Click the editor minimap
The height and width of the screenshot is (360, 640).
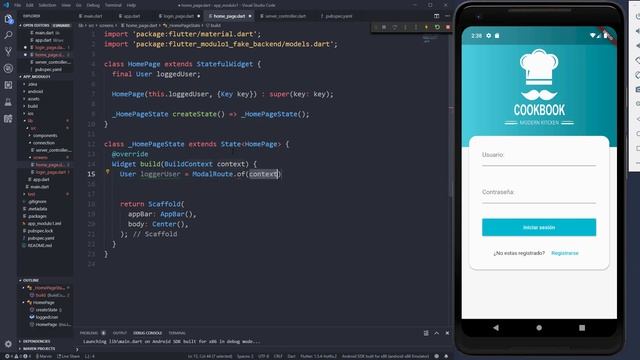429,39
